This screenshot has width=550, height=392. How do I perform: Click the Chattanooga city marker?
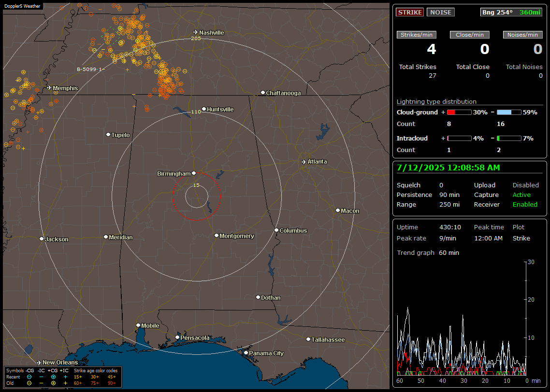point(263,93)
